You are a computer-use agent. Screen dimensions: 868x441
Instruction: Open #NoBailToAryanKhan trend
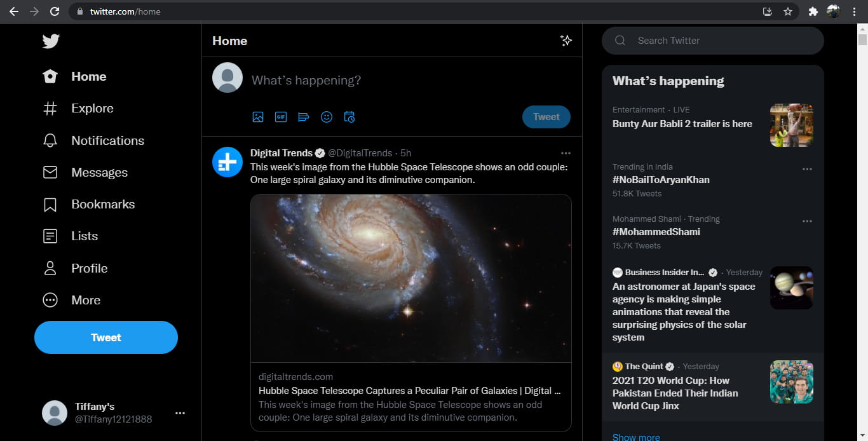(x=661, y=180)
